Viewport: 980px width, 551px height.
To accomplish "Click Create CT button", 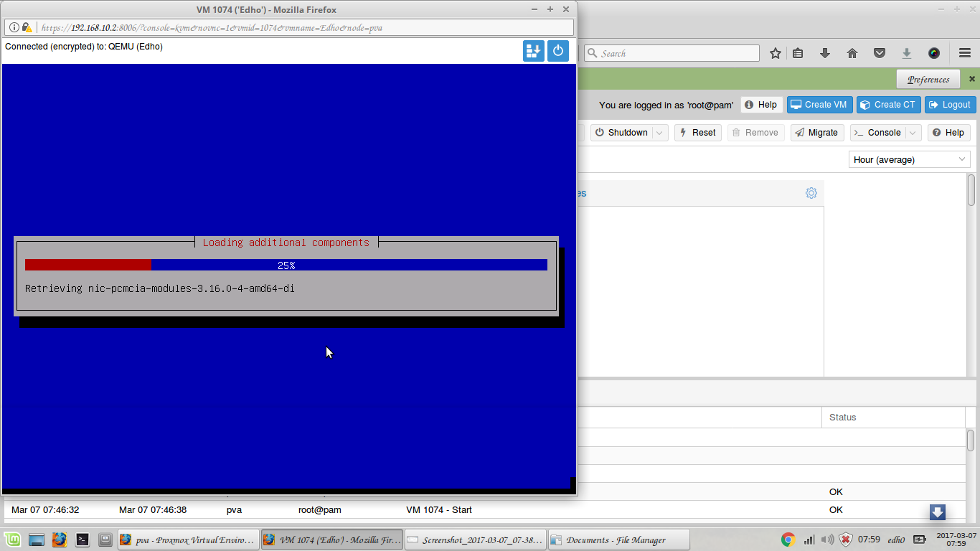I will coord(888,105).
